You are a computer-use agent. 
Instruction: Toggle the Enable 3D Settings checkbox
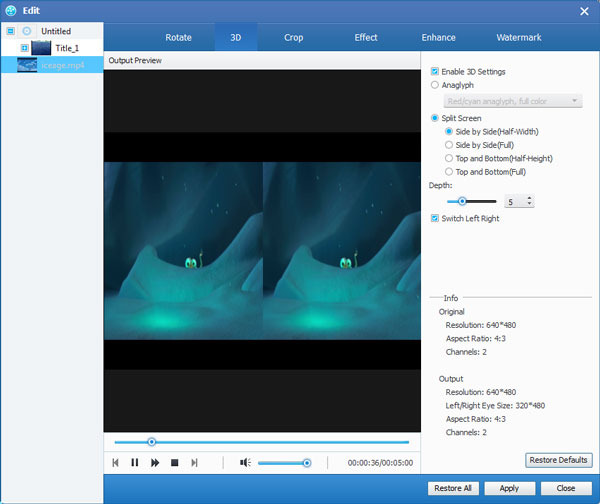tap(435, 71)
